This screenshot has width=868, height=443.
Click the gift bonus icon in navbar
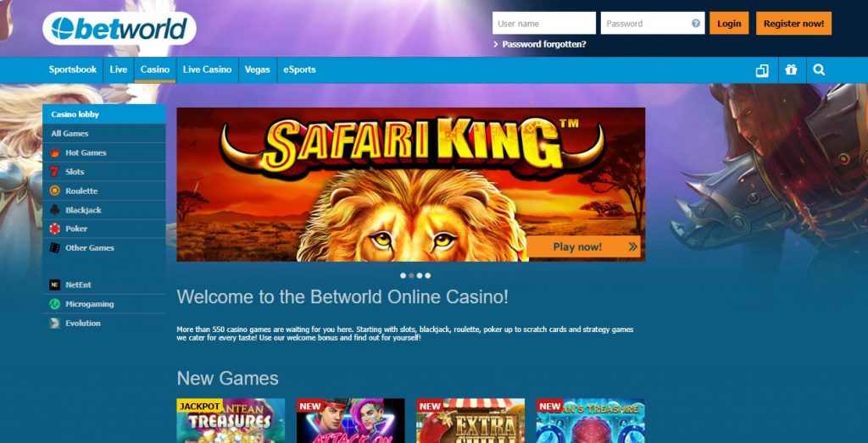791,70
